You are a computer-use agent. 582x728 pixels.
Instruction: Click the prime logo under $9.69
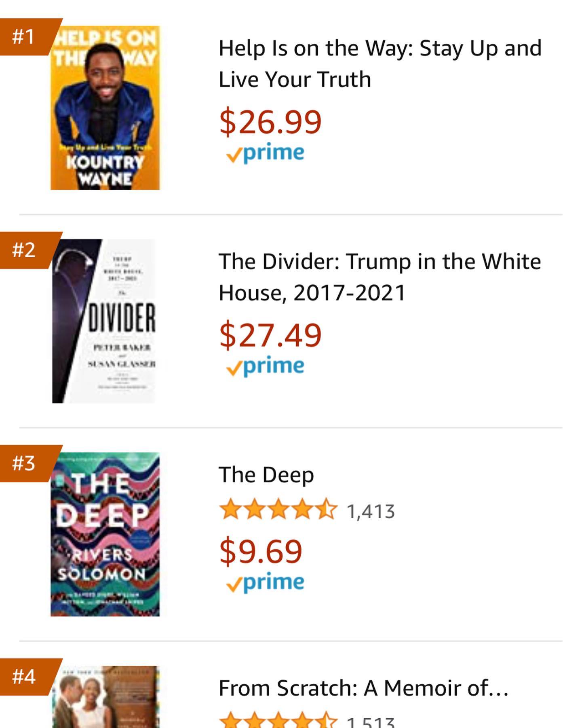pyautogui.click(x=265, y=583)
